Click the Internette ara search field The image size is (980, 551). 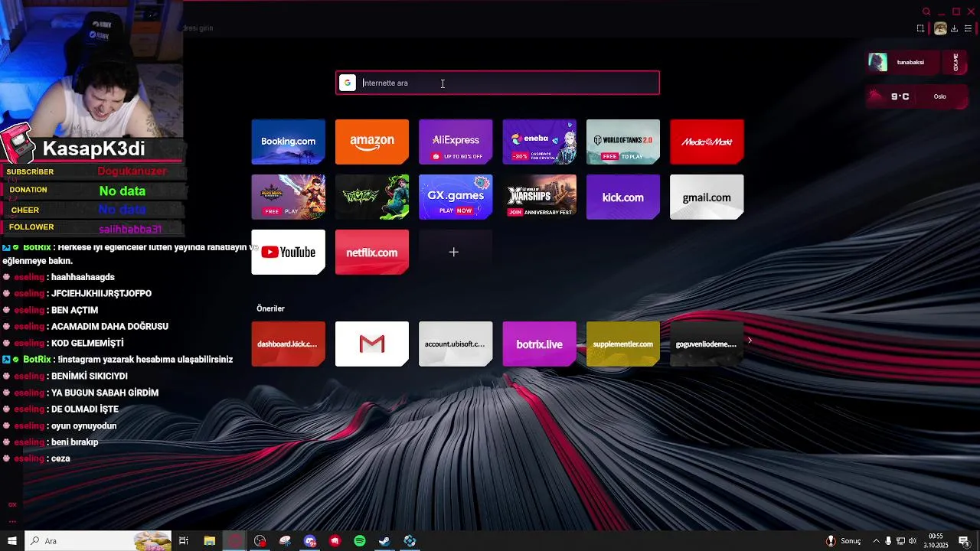(498, 83)
